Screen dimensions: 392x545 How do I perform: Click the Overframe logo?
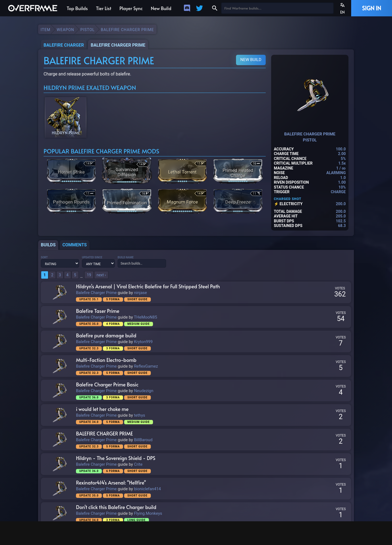[33, 8]
